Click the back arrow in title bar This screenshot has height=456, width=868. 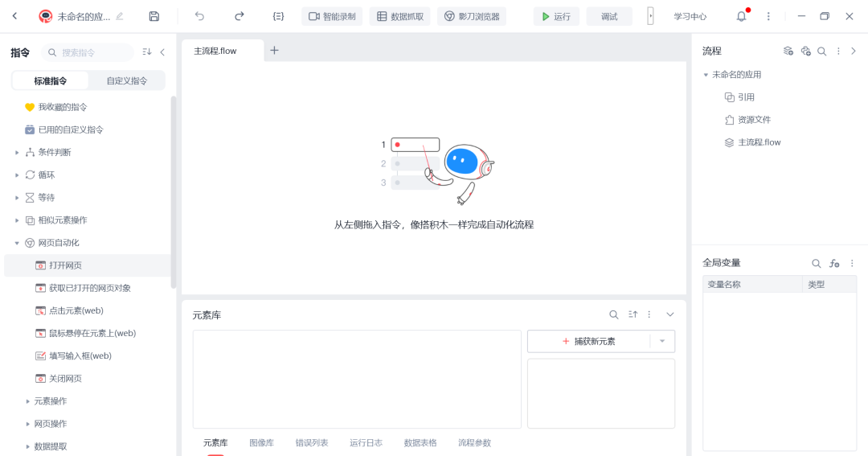click(x=15, y=16)
